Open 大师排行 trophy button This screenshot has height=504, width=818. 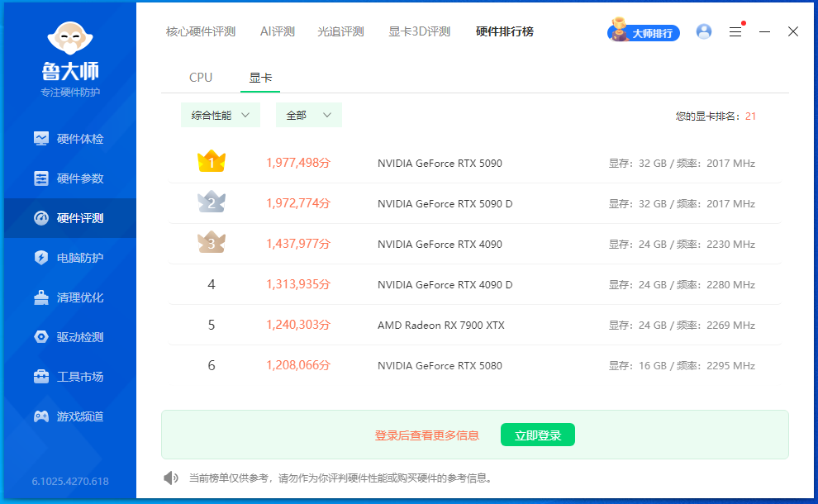pos(643,31)
